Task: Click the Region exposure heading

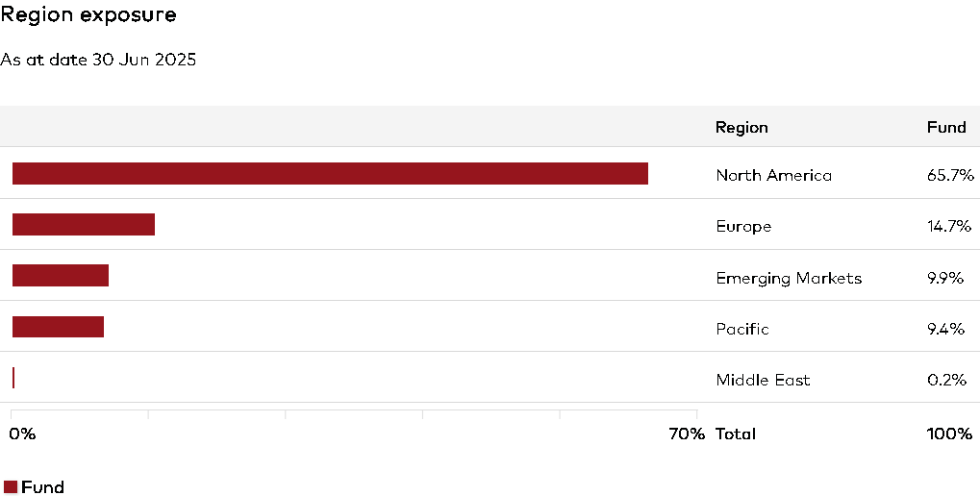Action: pos(88,15)
